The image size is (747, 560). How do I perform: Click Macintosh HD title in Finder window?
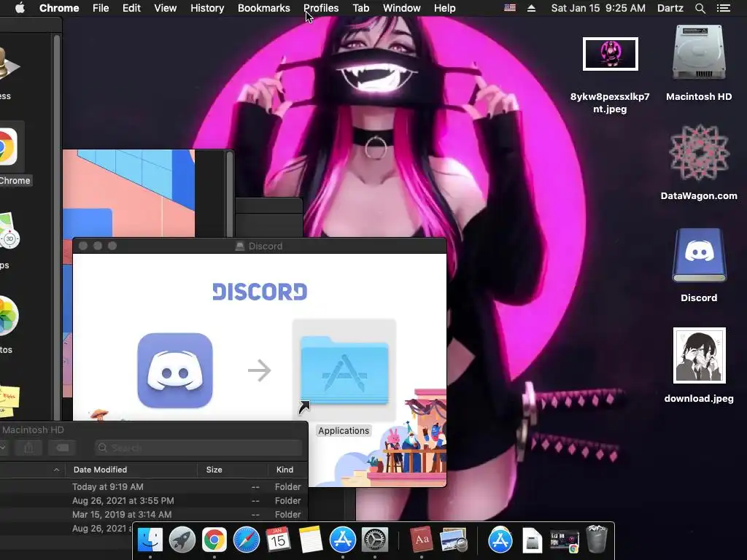[x=33, y=429]
